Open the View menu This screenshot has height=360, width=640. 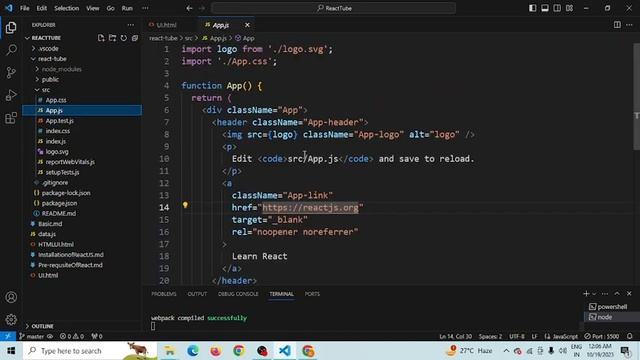(93, 8)
